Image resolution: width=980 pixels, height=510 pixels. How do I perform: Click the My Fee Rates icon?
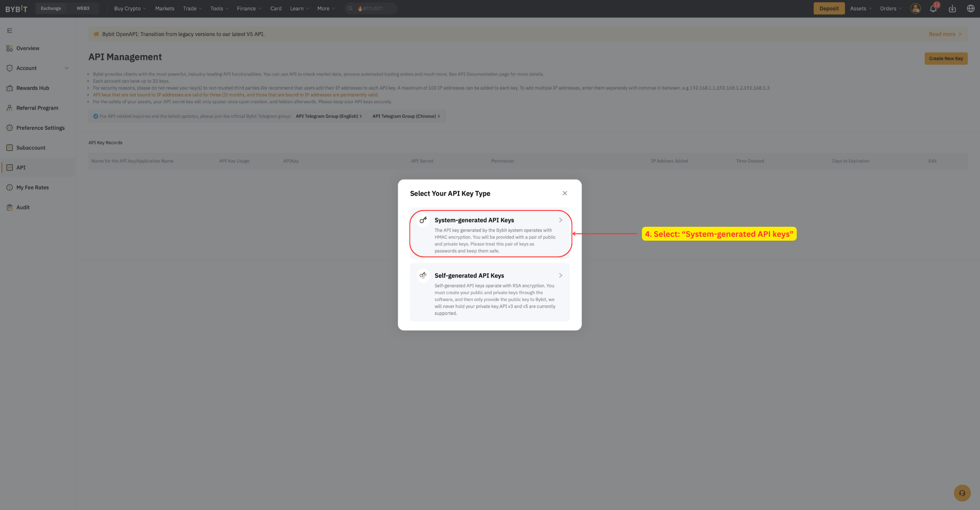coord(10,188)
